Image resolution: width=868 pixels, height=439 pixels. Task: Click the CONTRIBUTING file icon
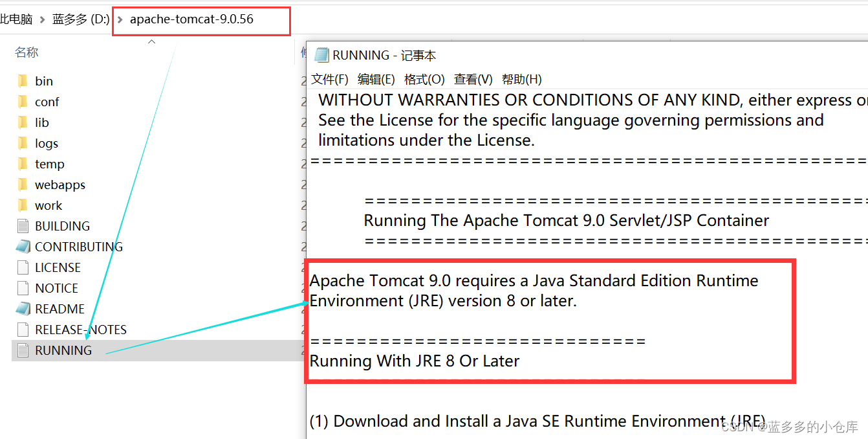[x=23, y=247]
